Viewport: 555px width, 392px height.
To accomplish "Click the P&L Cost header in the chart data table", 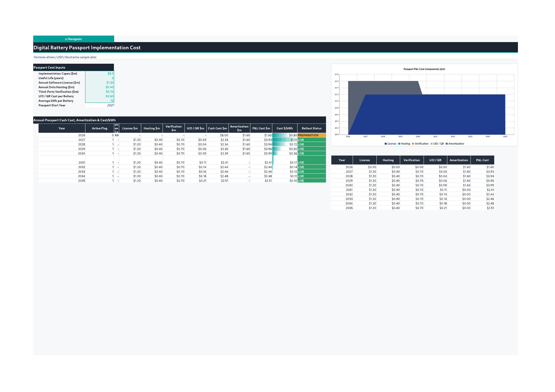I will point(482,160).
